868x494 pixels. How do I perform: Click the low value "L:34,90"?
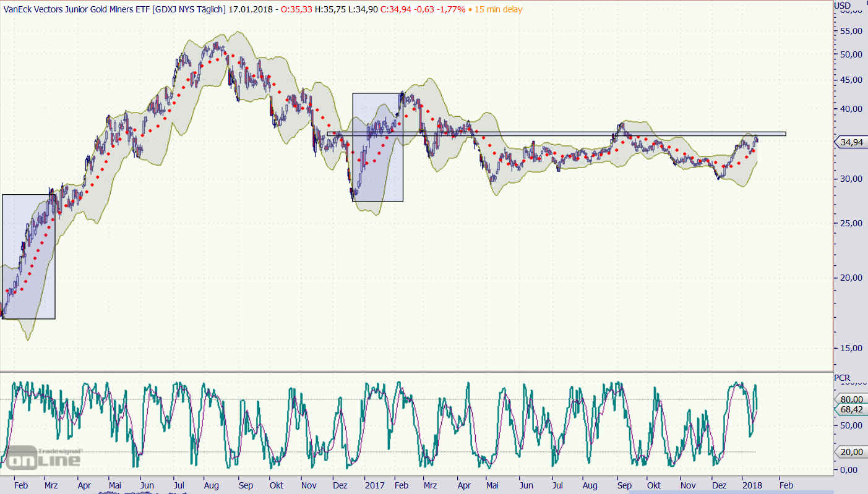point(363,9)
